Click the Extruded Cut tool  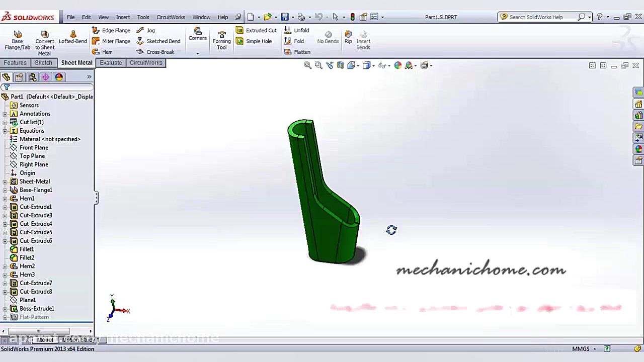pyautogui.click(x=257, y=30)
